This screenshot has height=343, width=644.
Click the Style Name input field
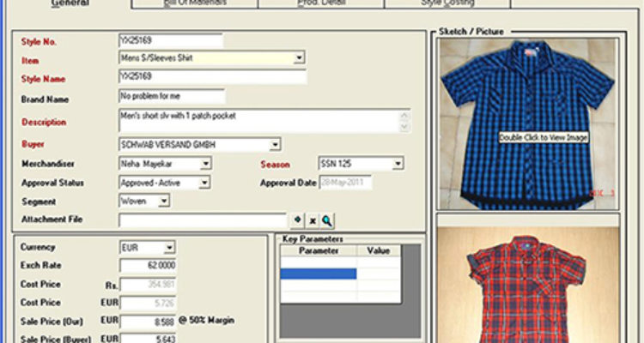[x=212, y=76]
